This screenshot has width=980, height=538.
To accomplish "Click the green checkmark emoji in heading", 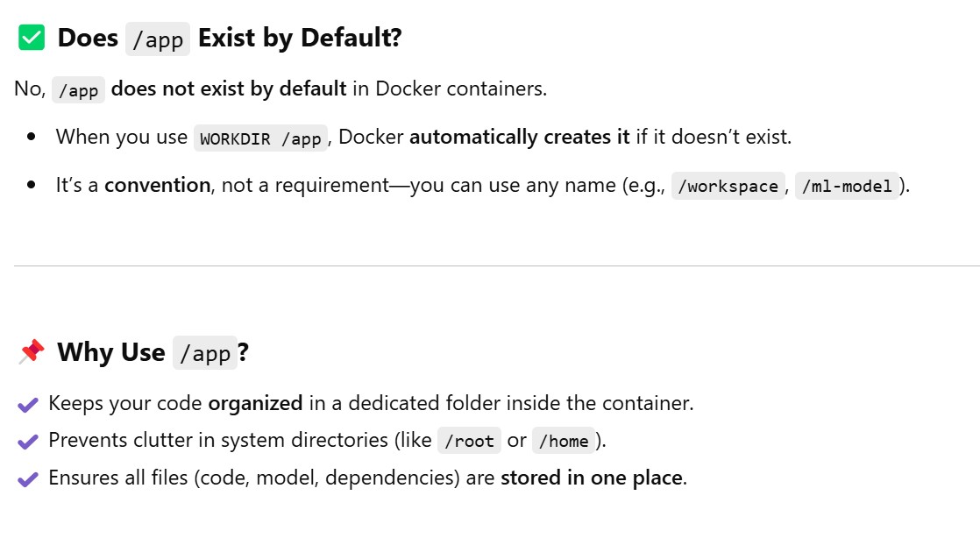I will [x=32, y=38].
